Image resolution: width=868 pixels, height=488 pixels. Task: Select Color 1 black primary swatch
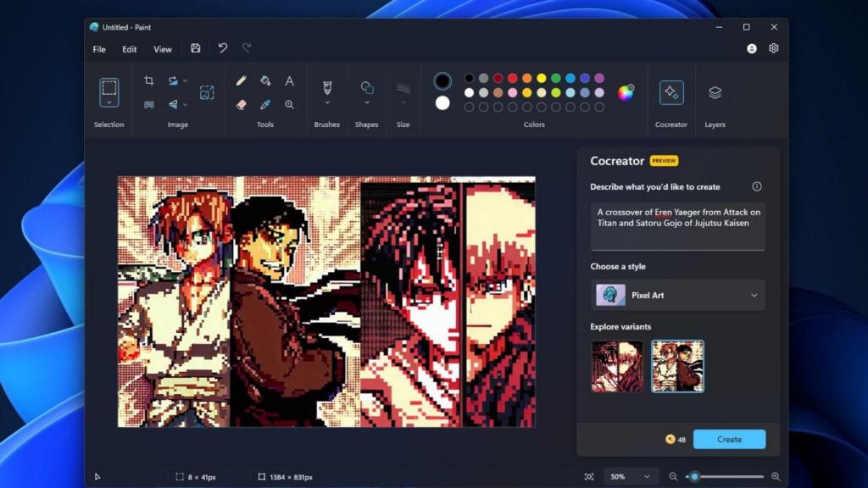tap(442, 81)
